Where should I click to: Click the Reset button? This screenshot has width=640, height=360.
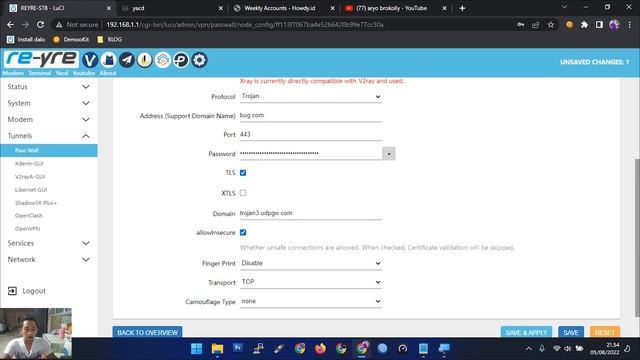coord(604,332)
